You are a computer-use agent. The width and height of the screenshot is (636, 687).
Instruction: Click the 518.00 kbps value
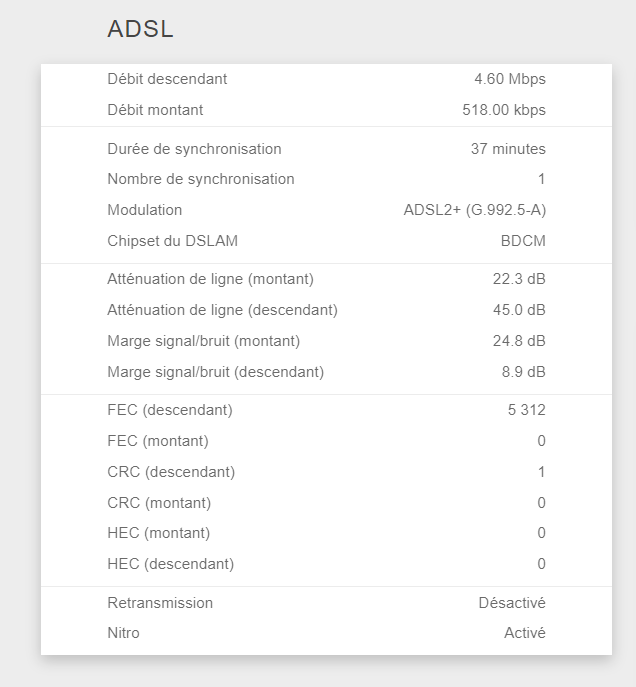pyautogui.click(x=504, y=110)
